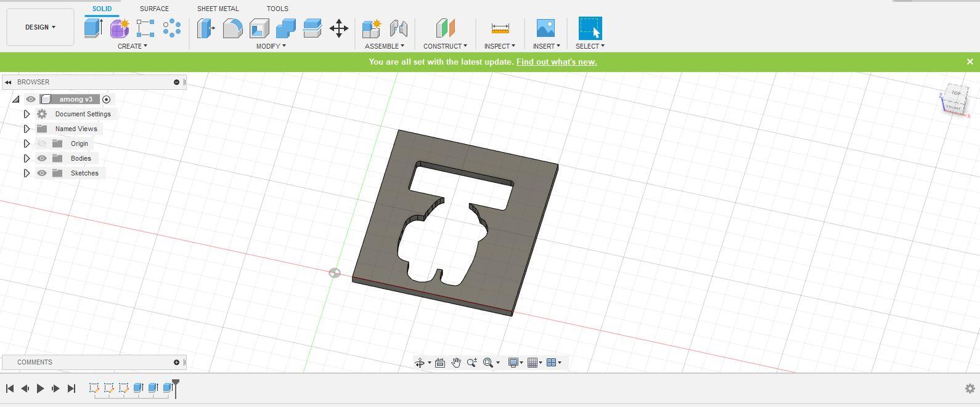The image size is (980, 407).
Task: Click the Look At tool
Action: pos(440,363)
